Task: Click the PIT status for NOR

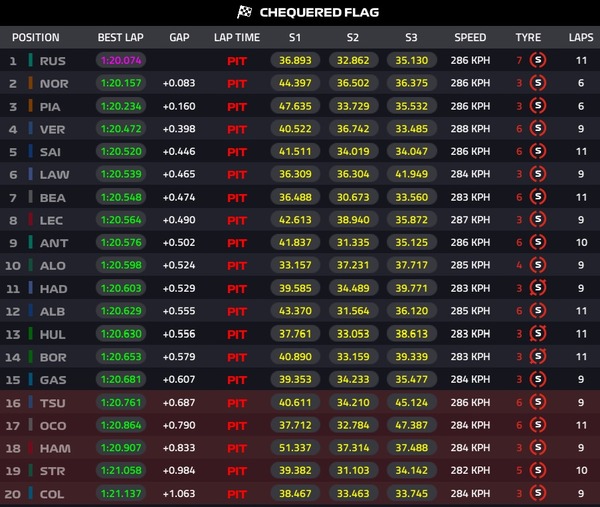Action: tap(237, 83)
